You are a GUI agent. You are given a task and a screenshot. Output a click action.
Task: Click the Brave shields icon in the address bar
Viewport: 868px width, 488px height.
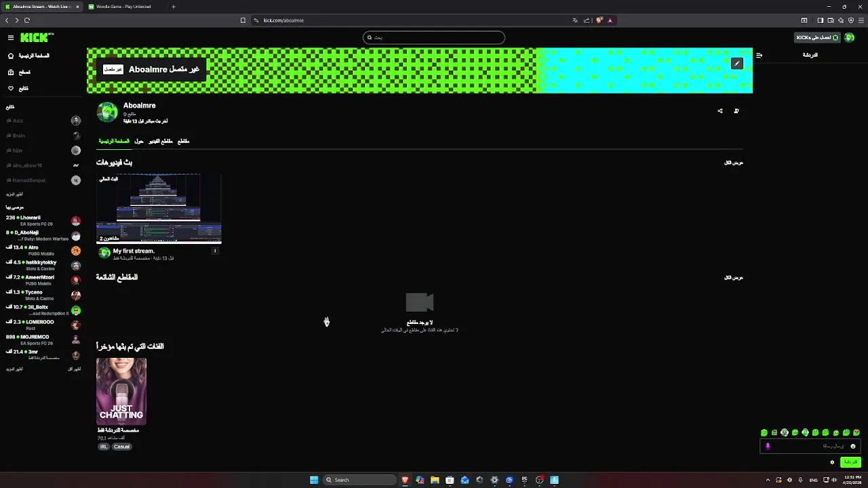click(x=599, y=20)
